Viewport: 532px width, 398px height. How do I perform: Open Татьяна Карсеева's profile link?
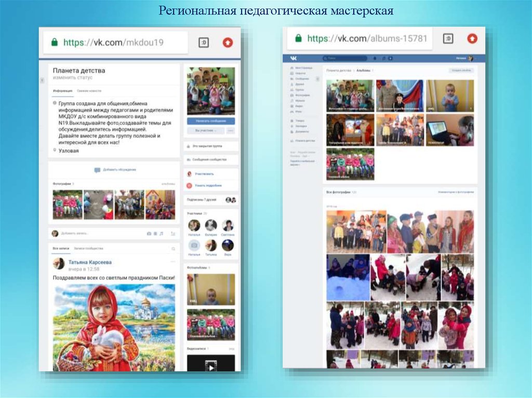[x=90, y=262]
